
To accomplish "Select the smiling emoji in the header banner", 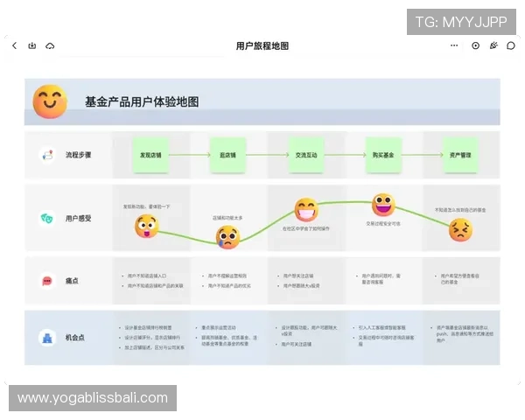I will (x=50, y=101).
